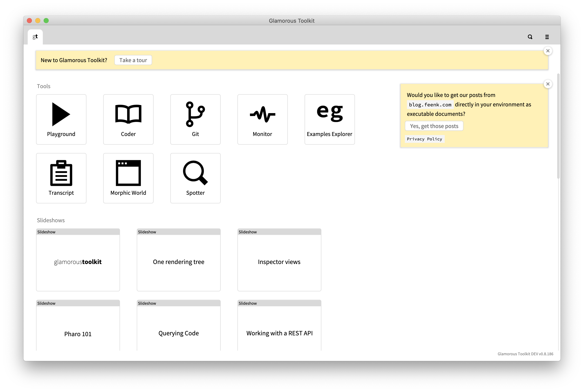Click the Slideshows section heading
The height and width of the screenshot is (392, 584).
[51, 220]
